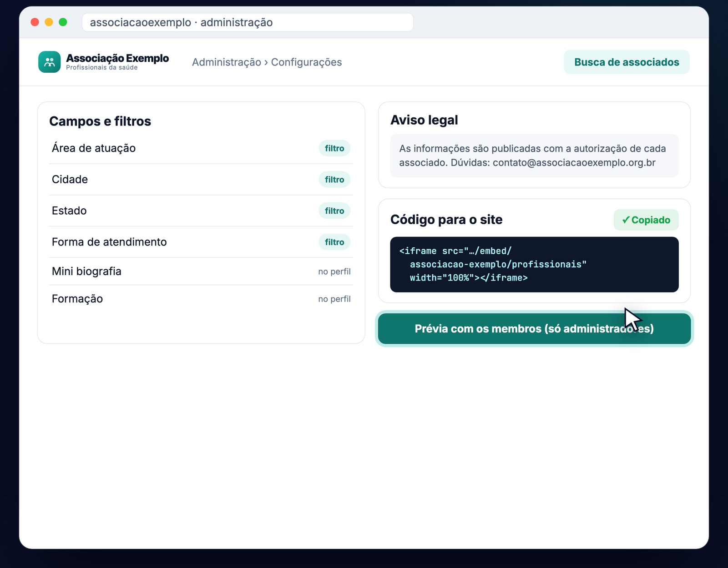Toggle filtro badge for Forma de atendimento
728x568 pixels.
(334, 242)
